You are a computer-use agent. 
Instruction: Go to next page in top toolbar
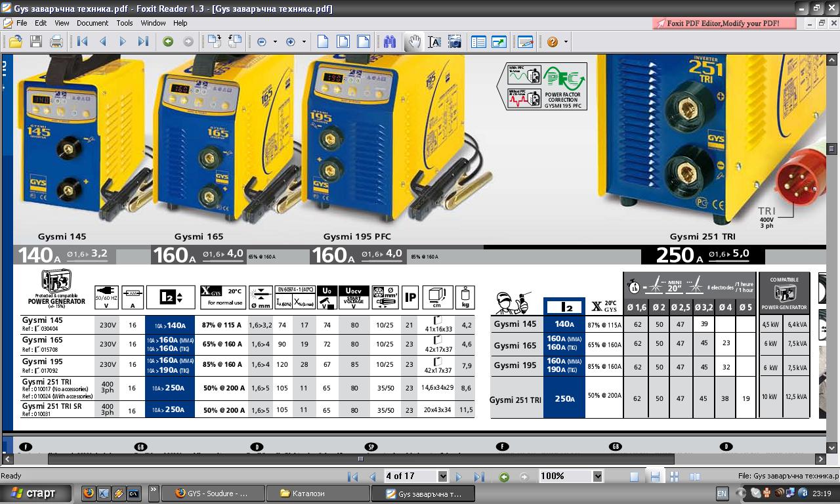tap(123, 42)
